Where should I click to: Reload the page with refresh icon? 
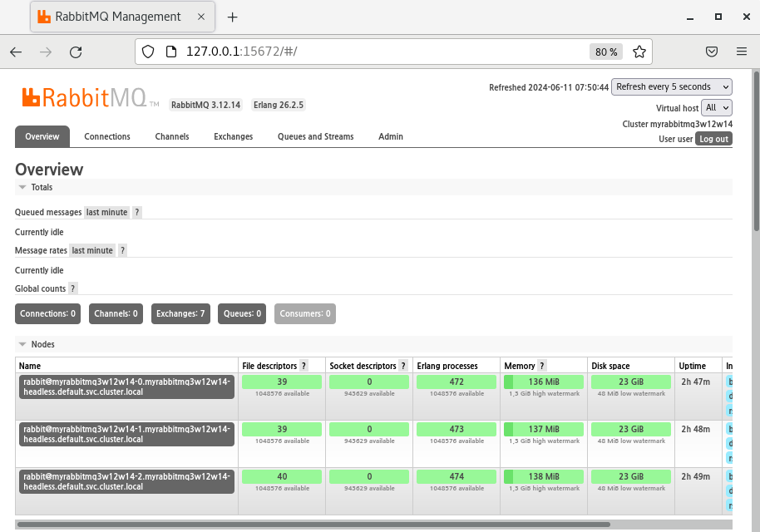coord(76,52)
